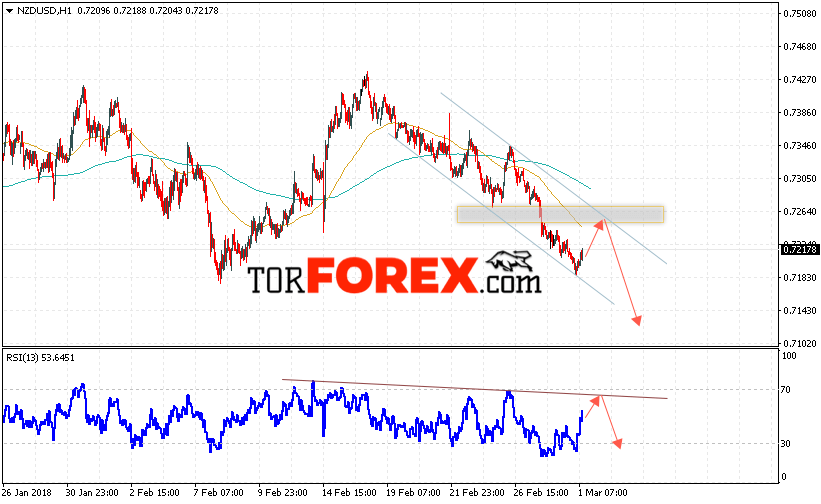
Task: Select RSI scale level 100
Action: pyautogui.click(x=789, y=356)
